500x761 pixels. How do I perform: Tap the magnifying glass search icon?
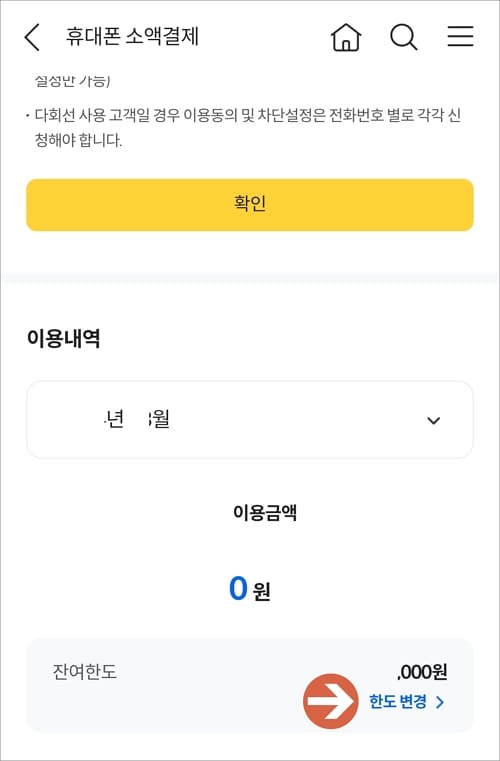point(403,37)
